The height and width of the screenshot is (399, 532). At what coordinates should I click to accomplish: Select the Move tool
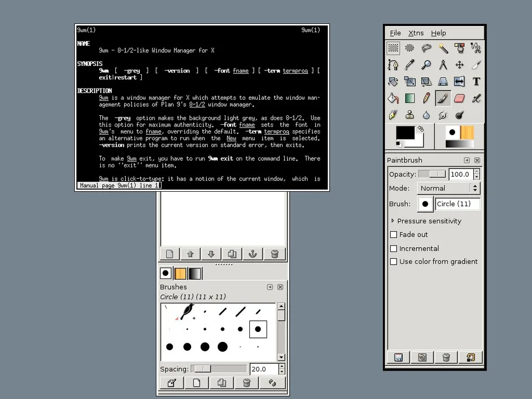460,65
